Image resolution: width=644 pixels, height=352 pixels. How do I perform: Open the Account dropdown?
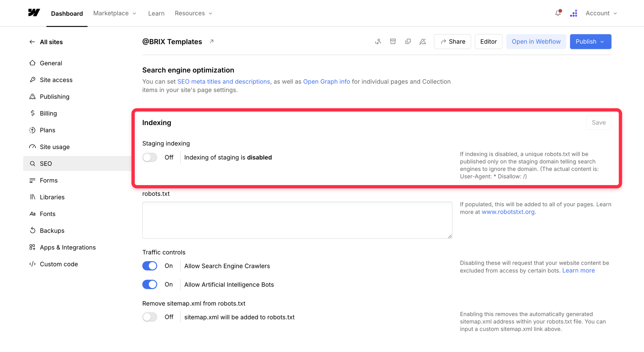point(601,13)
